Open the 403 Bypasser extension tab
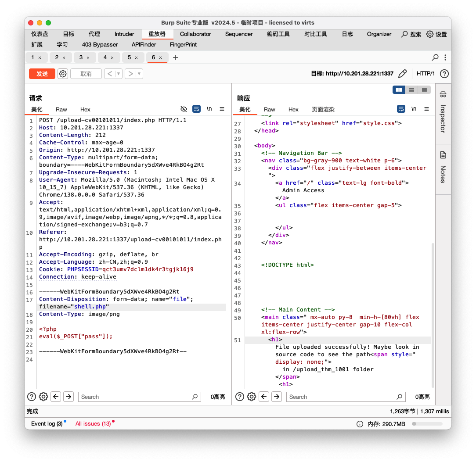Screen dimensions: 476x462 (100, 45)
